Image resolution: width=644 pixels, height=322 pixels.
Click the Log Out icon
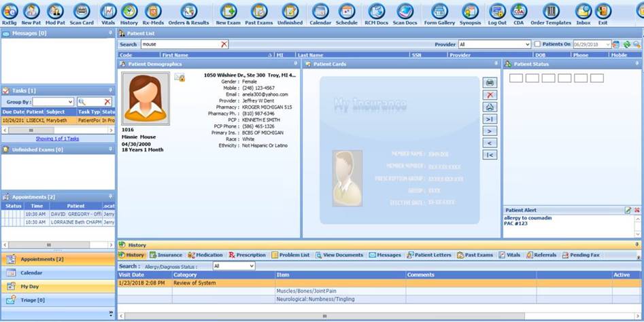[x=497, y=14]
